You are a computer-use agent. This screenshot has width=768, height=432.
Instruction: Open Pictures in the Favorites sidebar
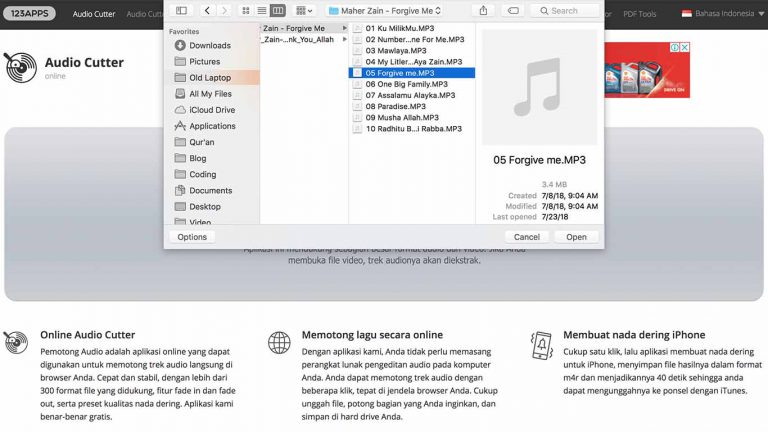click(204, 61)
